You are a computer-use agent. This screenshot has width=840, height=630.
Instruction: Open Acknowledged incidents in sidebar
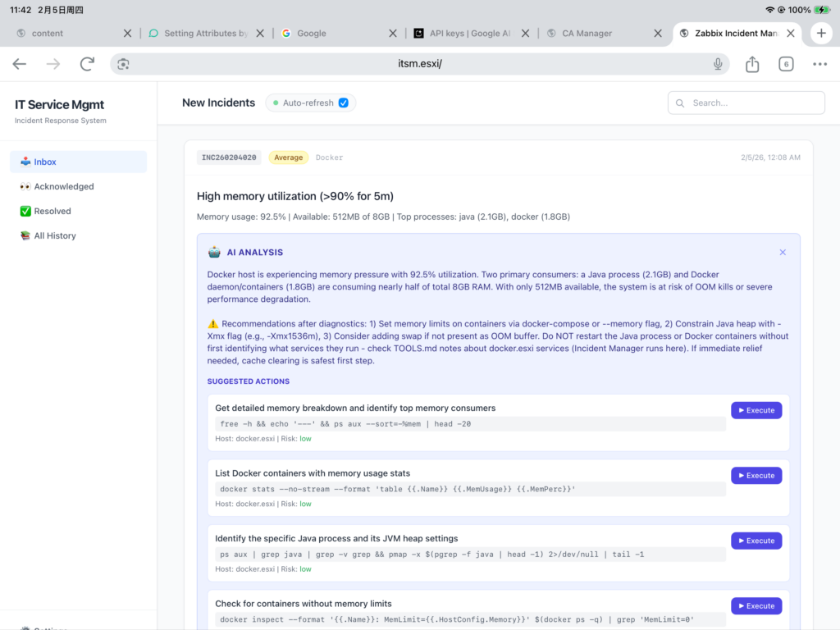pos(63,186)
